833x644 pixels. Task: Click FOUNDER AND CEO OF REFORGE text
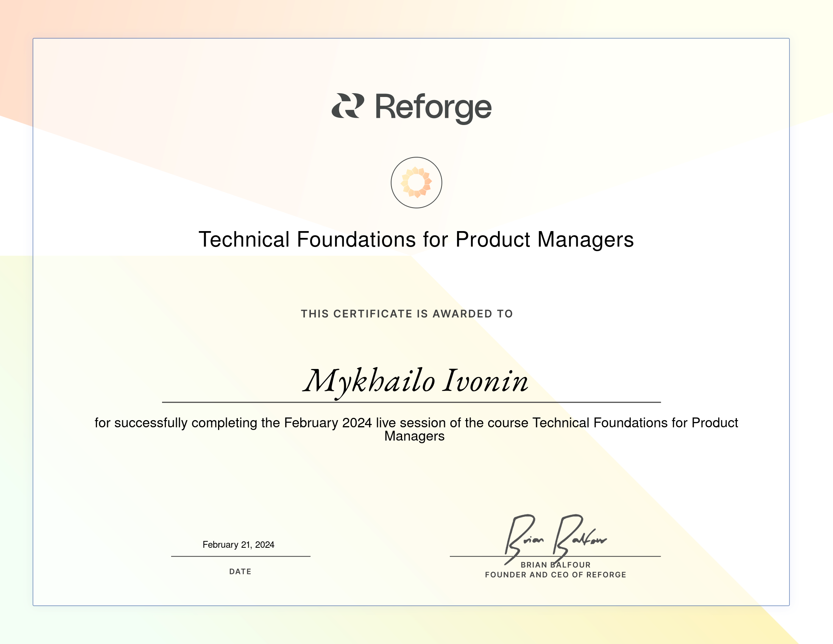click(x=555, y=575)
